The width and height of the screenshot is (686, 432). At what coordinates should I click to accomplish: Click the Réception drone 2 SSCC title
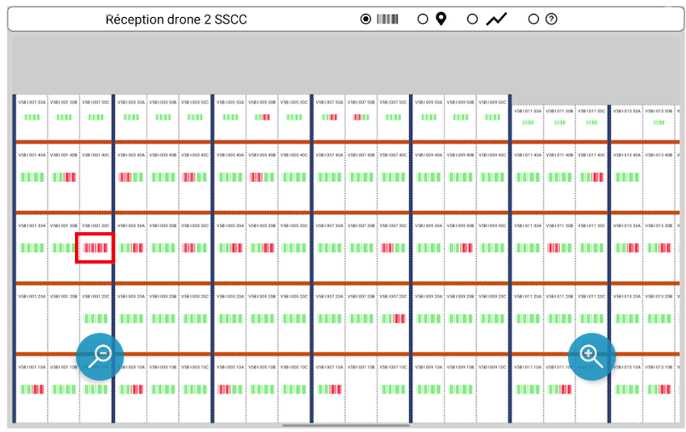175,20
